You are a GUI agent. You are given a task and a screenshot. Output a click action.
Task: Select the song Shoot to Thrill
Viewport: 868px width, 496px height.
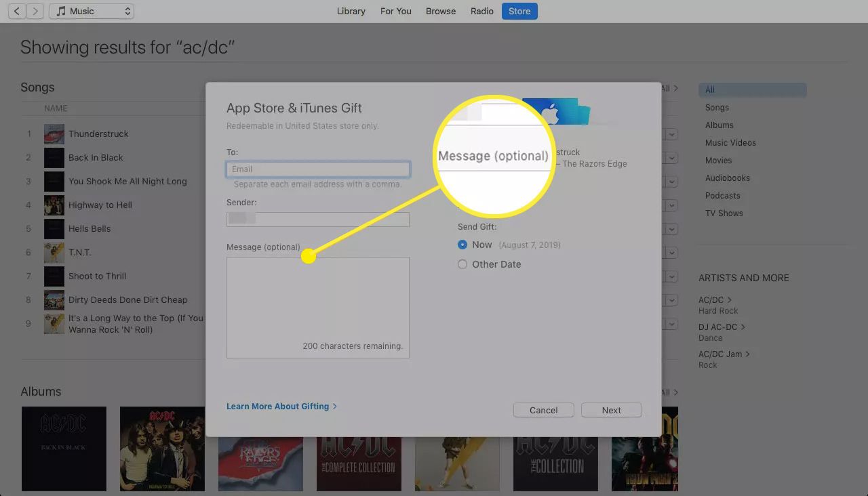pos(97,276)
